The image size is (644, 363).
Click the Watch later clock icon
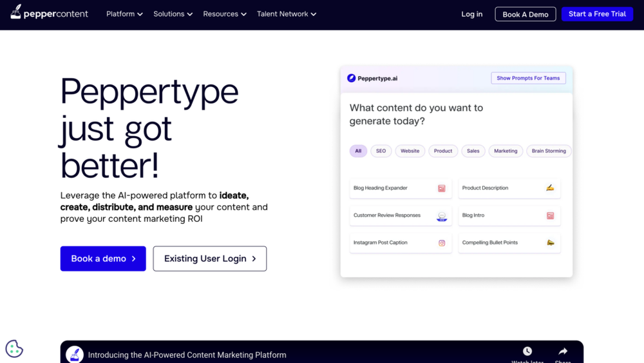527,351
